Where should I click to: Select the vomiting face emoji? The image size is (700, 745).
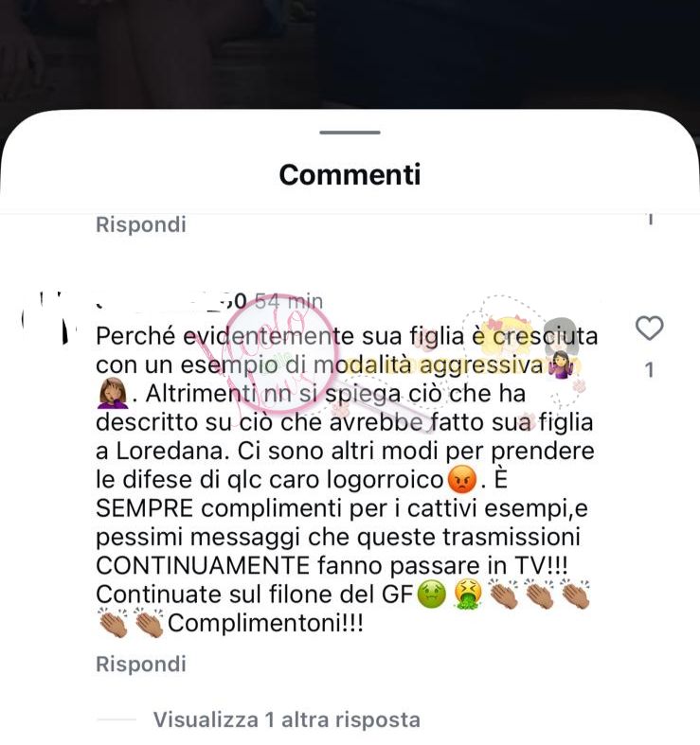click(x=468, y=594)
